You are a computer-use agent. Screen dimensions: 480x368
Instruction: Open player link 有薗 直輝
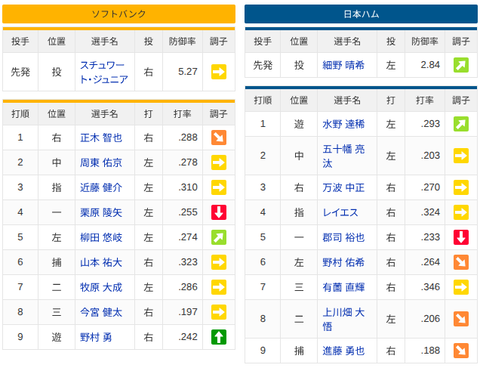point(343,287)
